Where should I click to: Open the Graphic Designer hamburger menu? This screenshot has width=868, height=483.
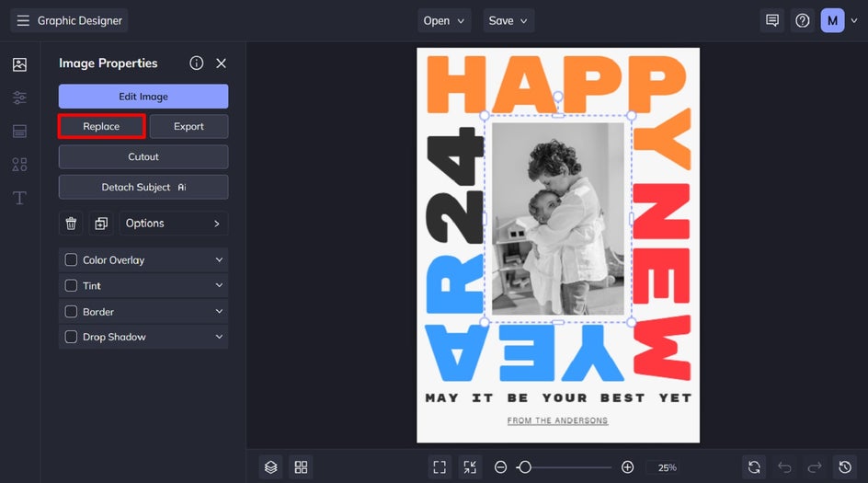[23, 20]
